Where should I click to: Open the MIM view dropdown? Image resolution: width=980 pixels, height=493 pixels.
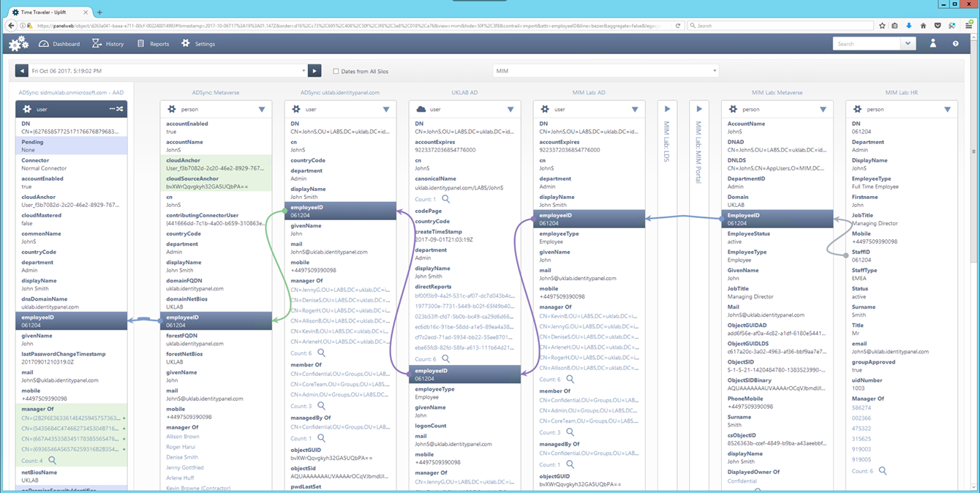click(x=606, y=71)
